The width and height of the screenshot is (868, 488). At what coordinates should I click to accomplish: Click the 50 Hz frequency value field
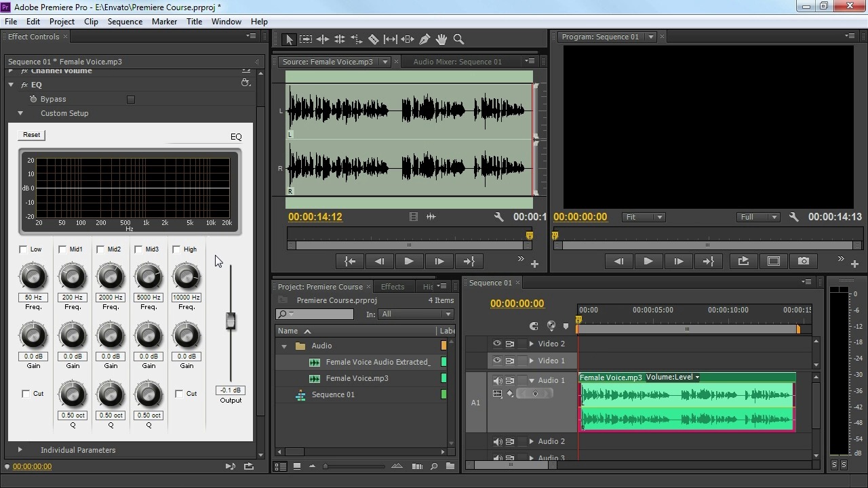[33, 298]
